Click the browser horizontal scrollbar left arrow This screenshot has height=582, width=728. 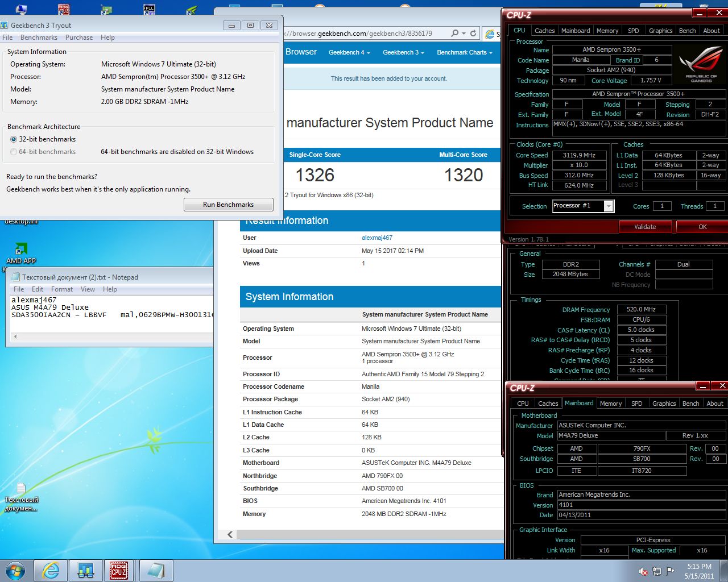point(230,534)
